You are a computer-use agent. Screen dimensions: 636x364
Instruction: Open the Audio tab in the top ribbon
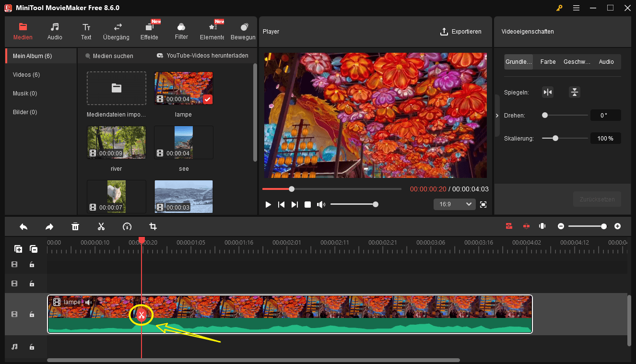click(x=55, y=31)
